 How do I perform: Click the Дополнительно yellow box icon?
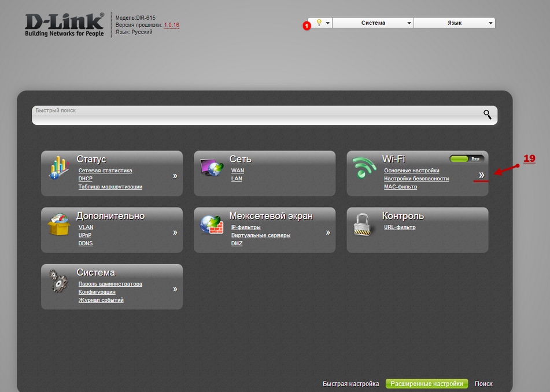point(58,224)
